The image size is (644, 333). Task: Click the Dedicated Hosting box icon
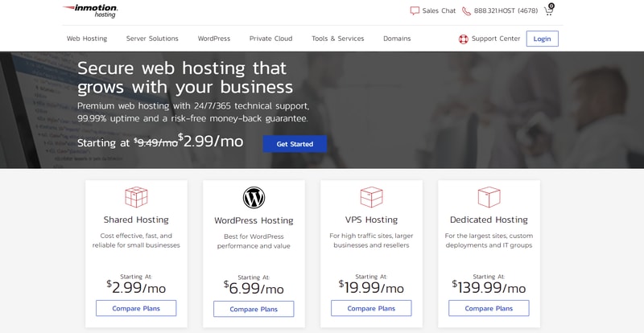(x=489, y=197)
